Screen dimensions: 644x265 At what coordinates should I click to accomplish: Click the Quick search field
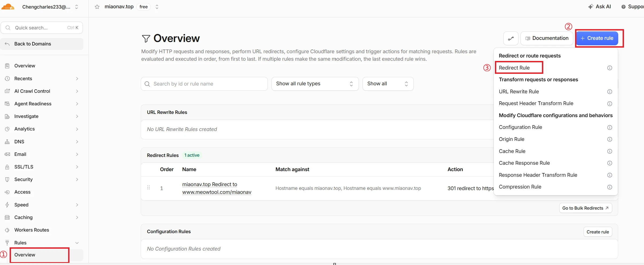[42, 28]
